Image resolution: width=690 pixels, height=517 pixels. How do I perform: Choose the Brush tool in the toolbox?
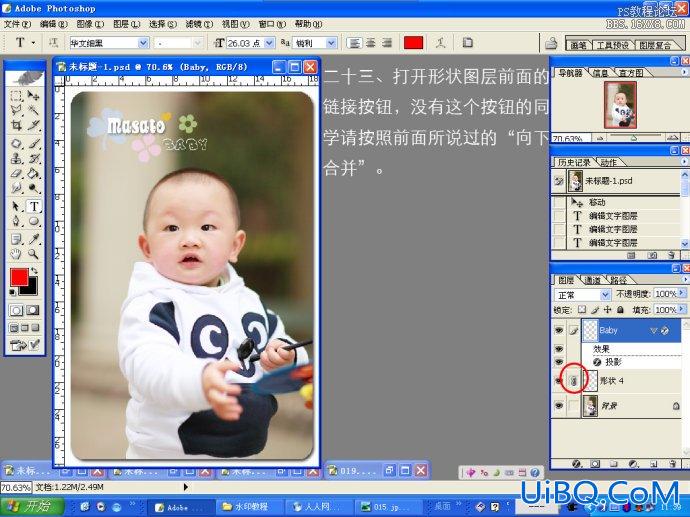point(33,143)
